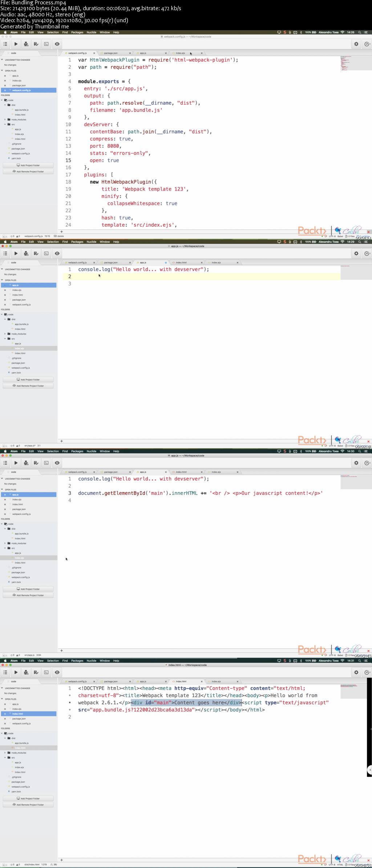The image size is (372, 868).
Task: Open Notification Center icon in 14:31 menu bar
Action: [366, 661]
